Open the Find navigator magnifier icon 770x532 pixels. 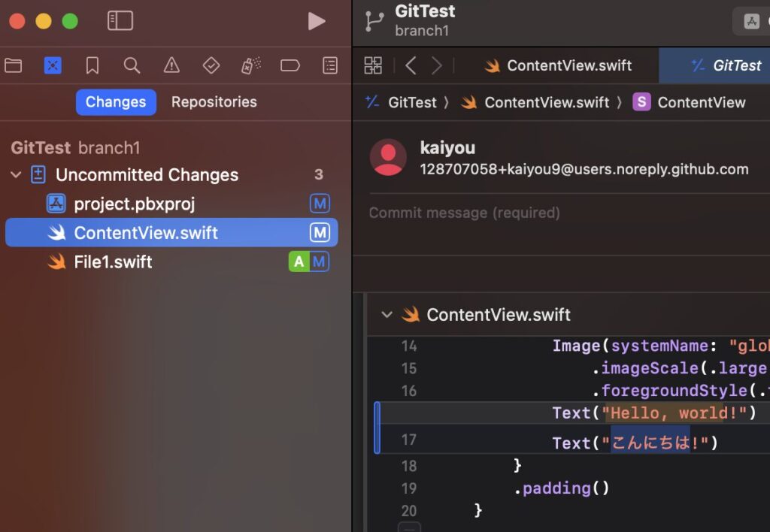coord(132,65)
